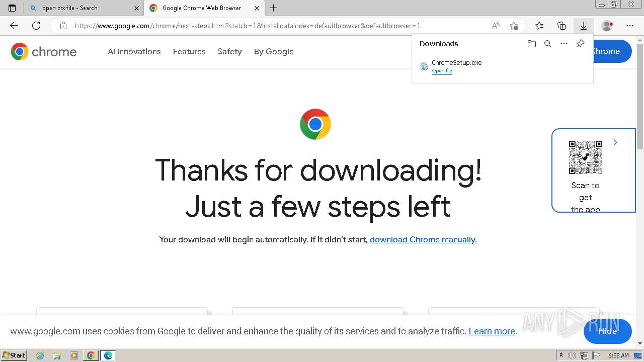Open the tab actions menu icon
644x362 pixels.
click(12, 8)
